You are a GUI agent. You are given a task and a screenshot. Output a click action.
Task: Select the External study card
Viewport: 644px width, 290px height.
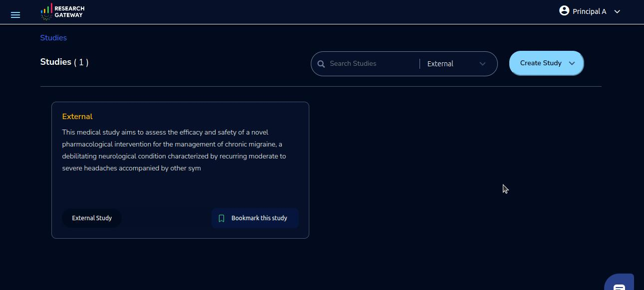click(180, 170)
